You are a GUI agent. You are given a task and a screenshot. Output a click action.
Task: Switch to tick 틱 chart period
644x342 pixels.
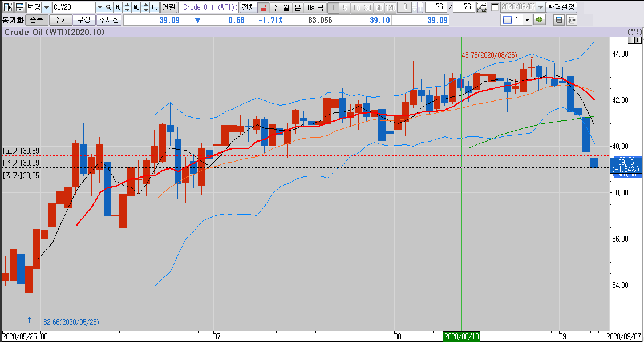[321, 7]
